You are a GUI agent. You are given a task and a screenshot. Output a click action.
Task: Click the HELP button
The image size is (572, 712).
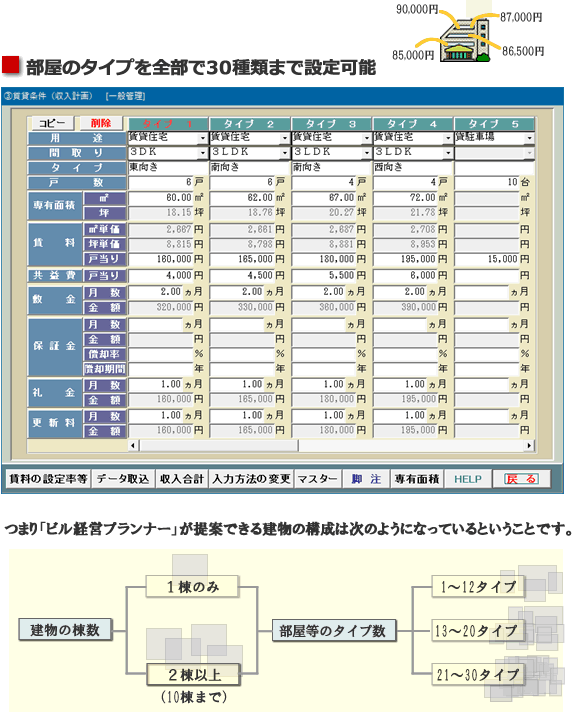pos(468,479)
